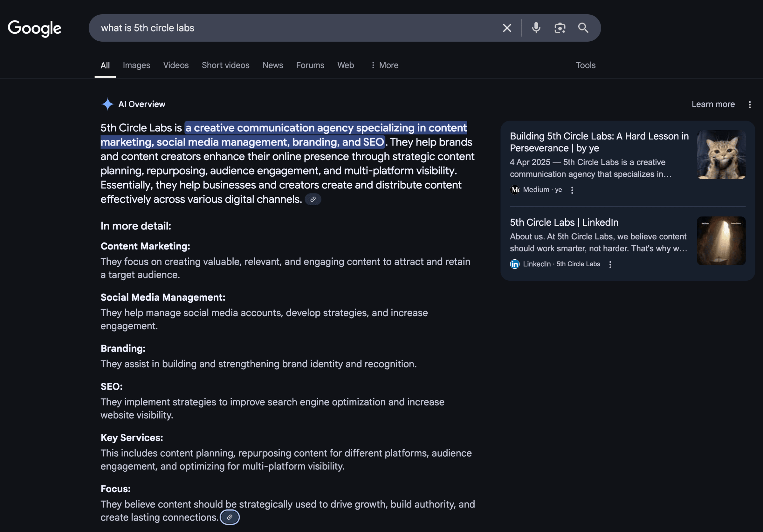Submit search with the magnifying glass icon
This screenshot has height=532, width=763.
click(x=583, y=28)
